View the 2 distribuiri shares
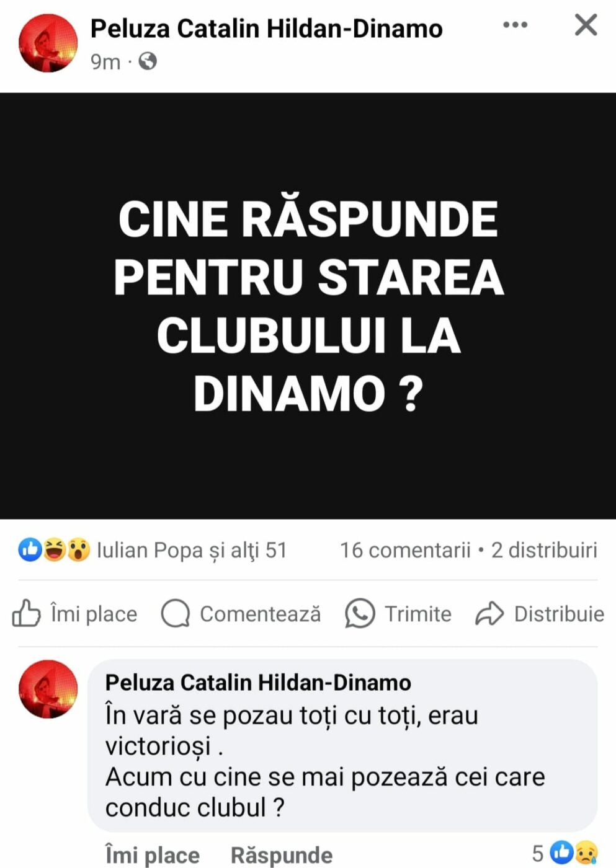Image resolution: width=616 pixels, height=868 pixels. pos(544,550)
